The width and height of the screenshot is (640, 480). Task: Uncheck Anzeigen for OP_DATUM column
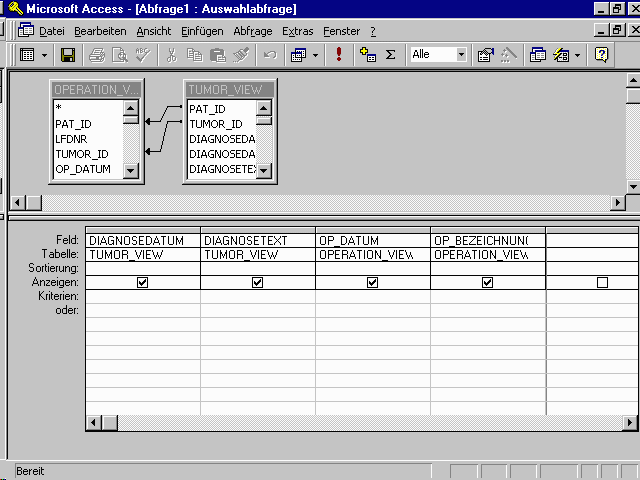pyautogui.click(x=372, y=283)
